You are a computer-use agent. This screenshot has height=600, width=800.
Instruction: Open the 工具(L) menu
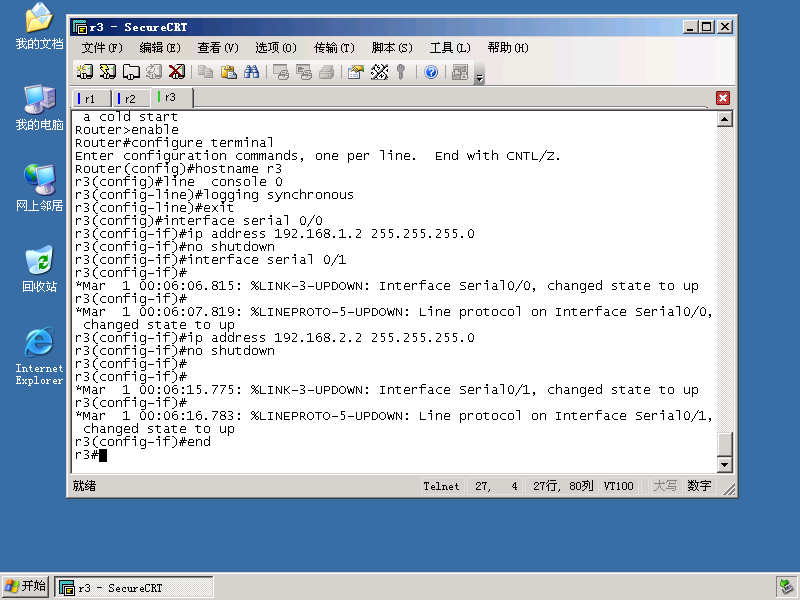tap(449, 48)
